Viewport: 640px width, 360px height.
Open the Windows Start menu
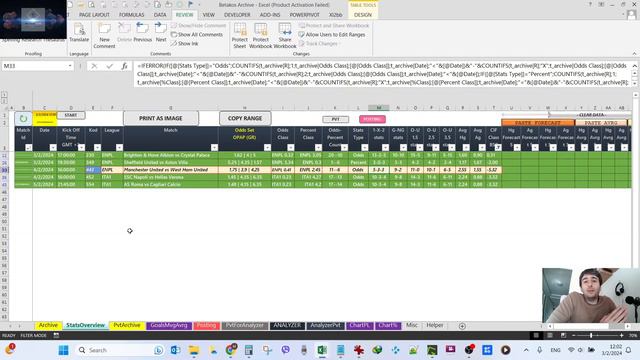click(63, 350)
